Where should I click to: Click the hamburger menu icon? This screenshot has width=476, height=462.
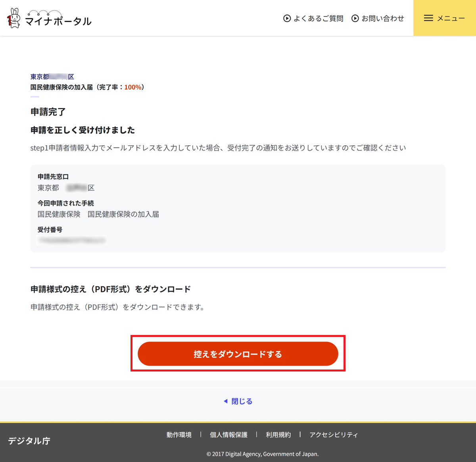coord(428,18)
